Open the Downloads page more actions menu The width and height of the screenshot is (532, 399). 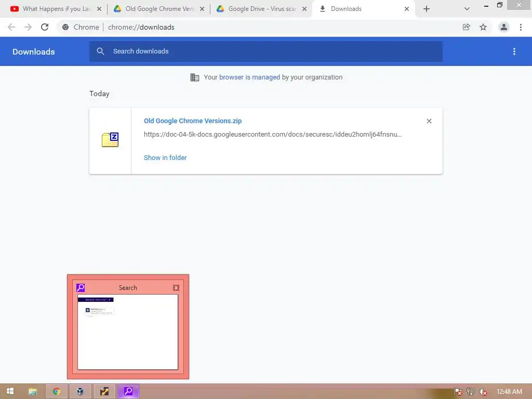click(x=514, y=51)
